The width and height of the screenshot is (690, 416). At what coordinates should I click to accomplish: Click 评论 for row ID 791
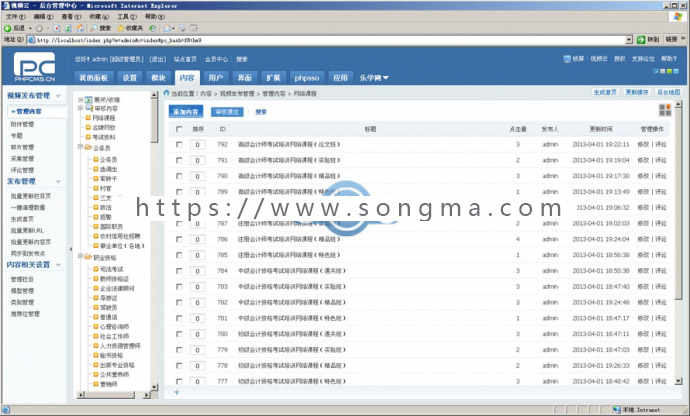pyautogui.click(x=661, y=160)
